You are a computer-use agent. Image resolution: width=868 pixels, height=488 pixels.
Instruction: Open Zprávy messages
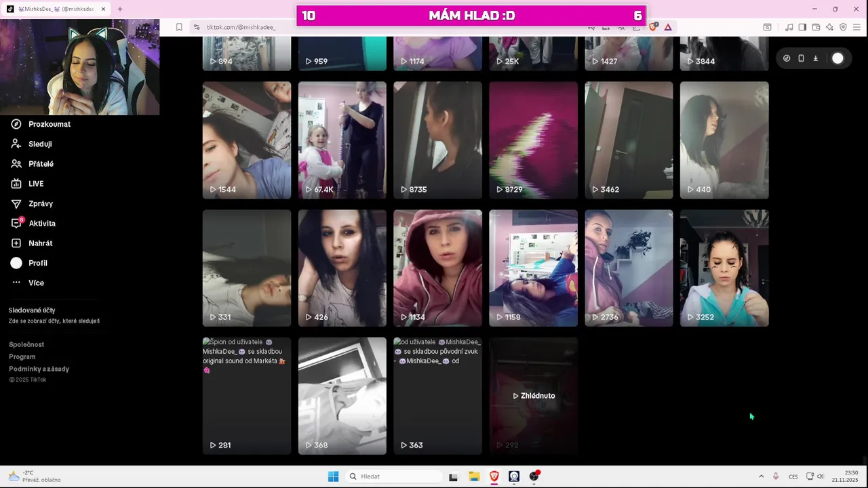(x=32, y=203)
